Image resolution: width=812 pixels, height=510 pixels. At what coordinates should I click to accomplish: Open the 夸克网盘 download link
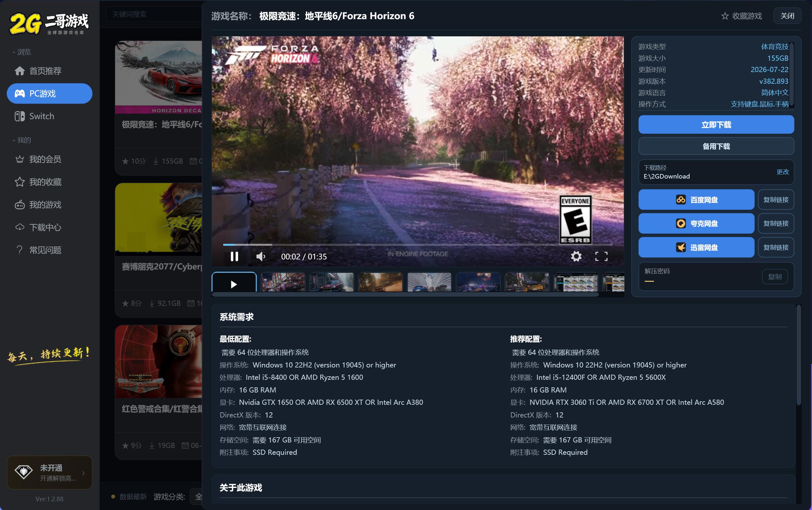point(696,223)
